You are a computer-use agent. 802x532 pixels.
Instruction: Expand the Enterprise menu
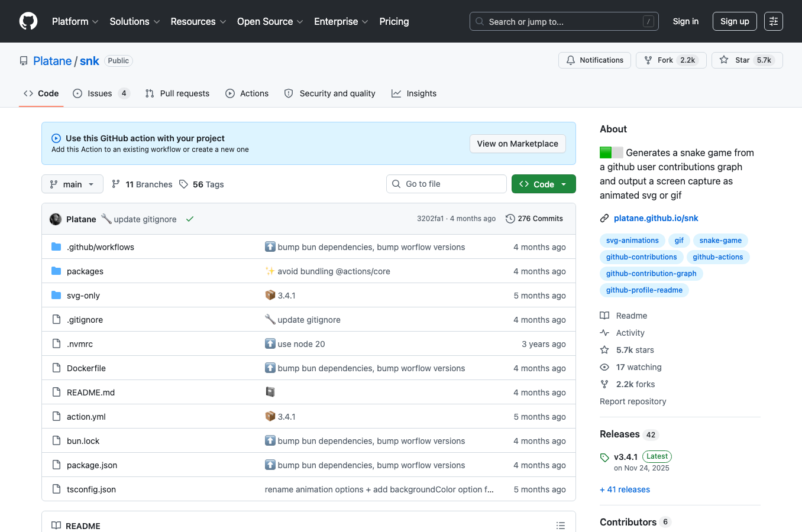341,21
